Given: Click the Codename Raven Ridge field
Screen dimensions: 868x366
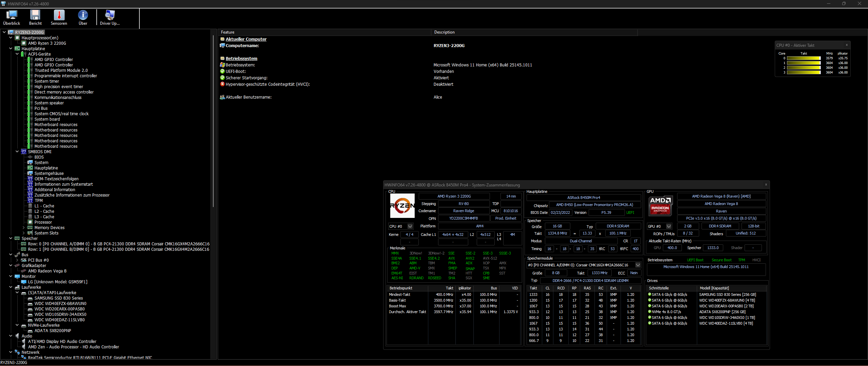Looking at the screenshot, I should (463, 211).
